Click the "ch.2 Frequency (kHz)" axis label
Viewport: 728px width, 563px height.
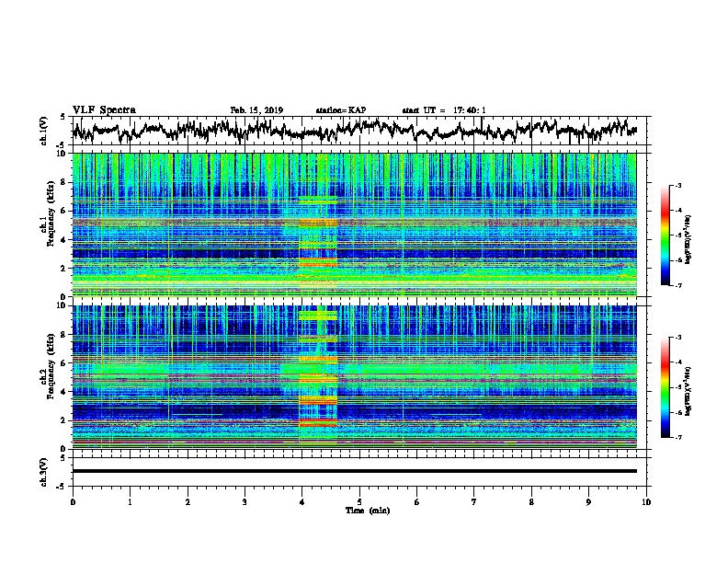[48, 366]
